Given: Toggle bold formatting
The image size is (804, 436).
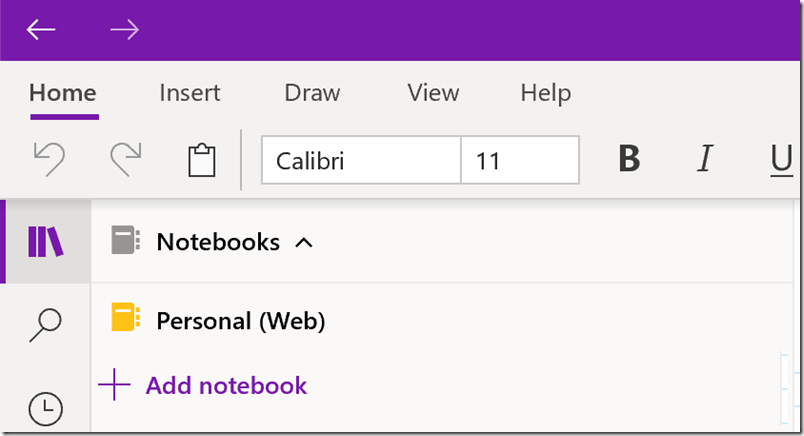Looking at the screenshot, I should pyautogui.click(x=628, y=160).
